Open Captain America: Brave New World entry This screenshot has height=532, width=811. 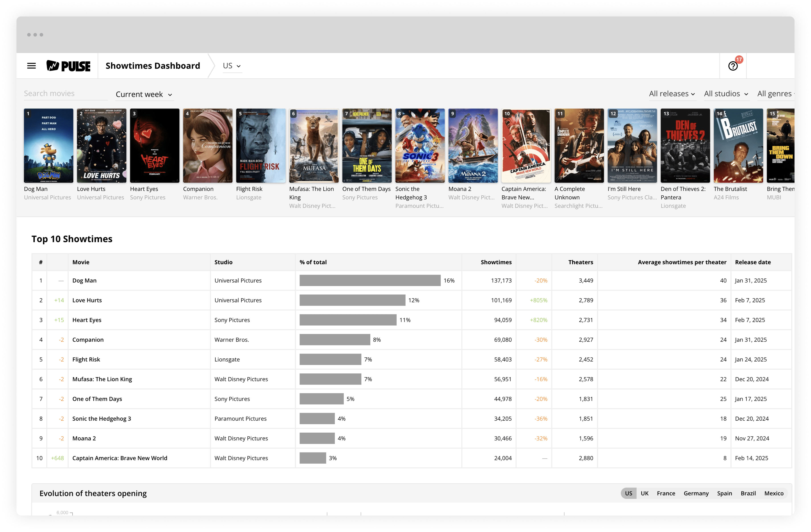(120, 458)
